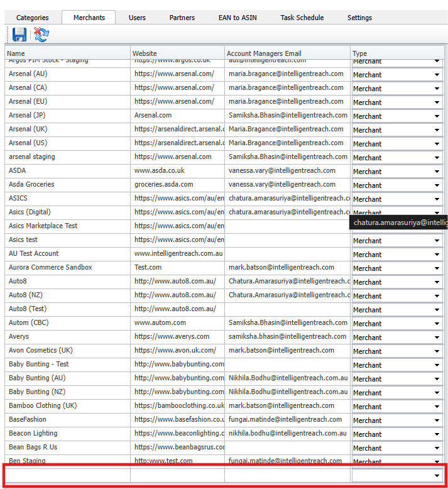The width and height of the screenshot is (448, 489).
Task: Select 'Asics (Digital)' name cell
Action: 67,212
